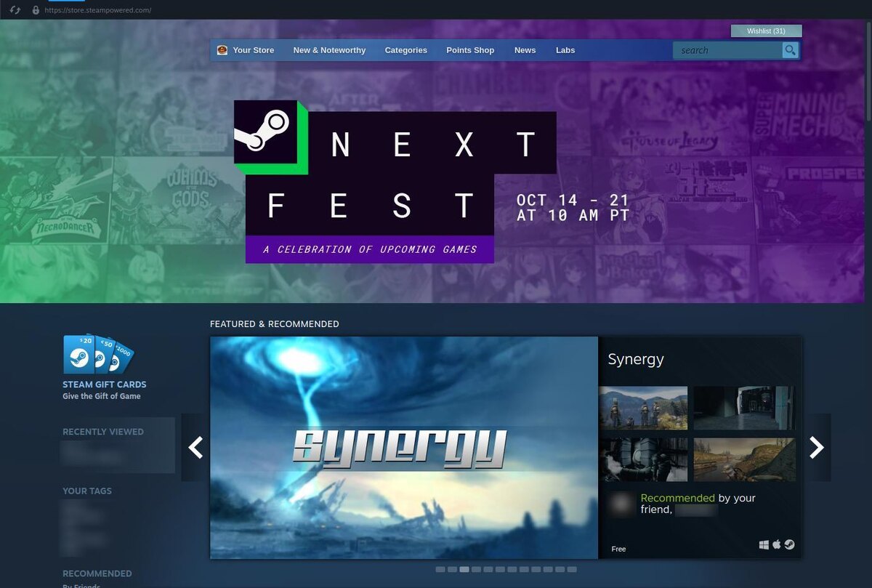Select the first carousel page dot

tap(440, 569)
